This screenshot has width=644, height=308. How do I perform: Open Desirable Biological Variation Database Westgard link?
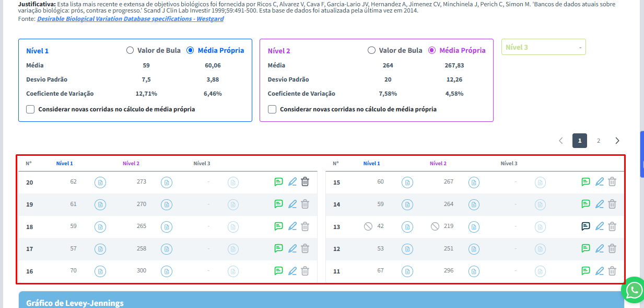[x=130, y=19]
